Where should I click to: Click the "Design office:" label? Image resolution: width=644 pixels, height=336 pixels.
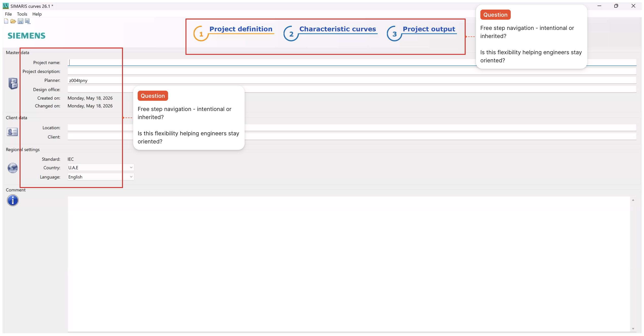47,89
